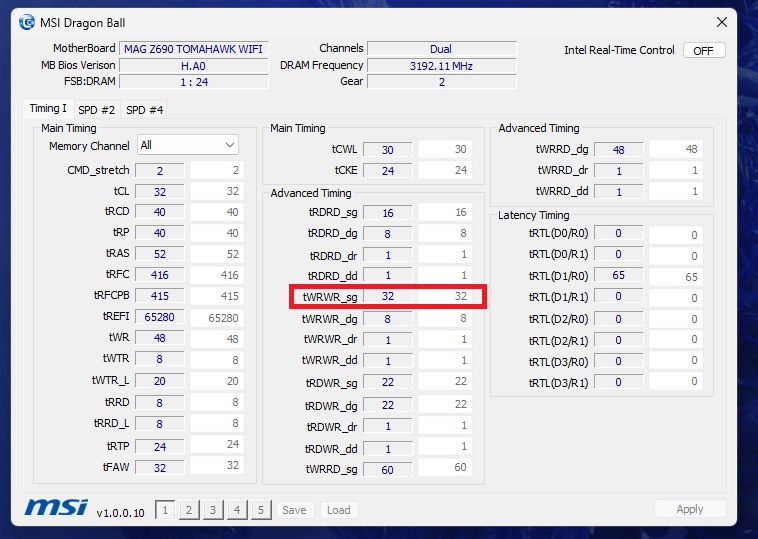Toggle Intel Real-Time Control OFF switch
The width and height of the screenshot is (758, 539).
click(704, 51)
